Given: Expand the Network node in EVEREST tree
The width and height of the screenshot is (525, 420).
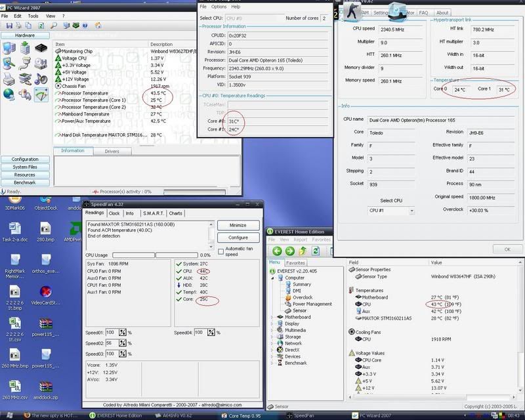Looking at the screenshot, I should [272, 343].
